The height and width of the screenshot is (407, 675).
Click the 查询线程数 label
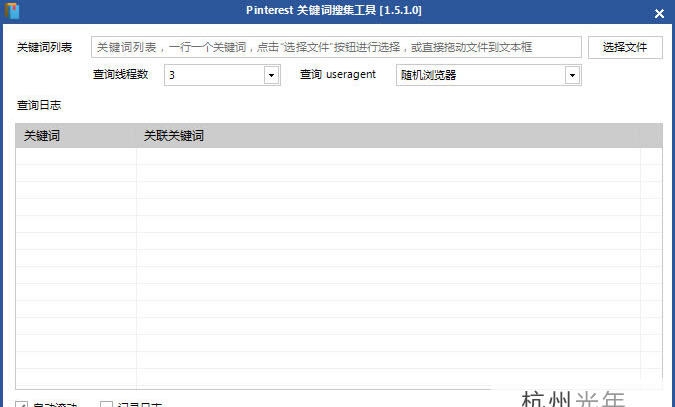(121, 74)
